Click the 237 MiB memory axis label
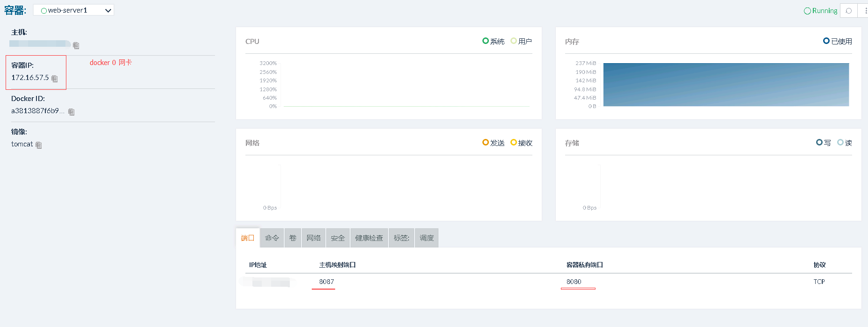Viewport: 868px width, 327px height. (x=586, y=63)
